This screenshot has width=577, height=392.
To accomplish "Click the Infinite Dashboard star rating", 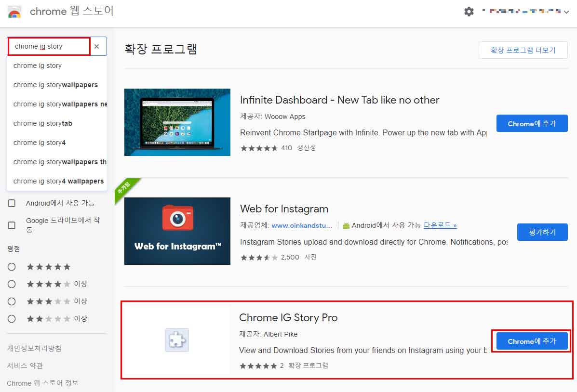I will click(259, 148).
